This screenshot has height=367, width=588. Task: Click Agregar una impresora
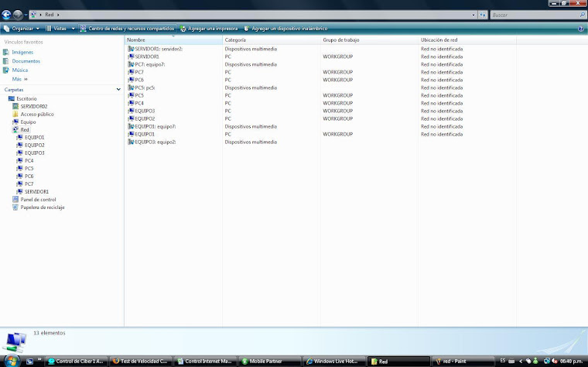[x=209, y=29]
